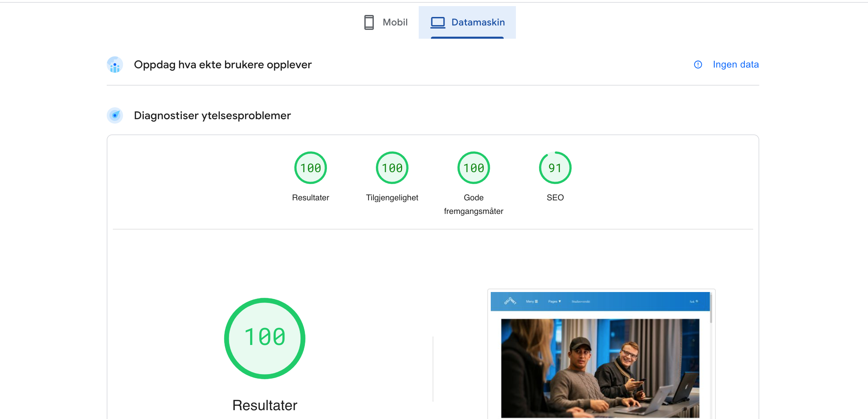The image size is (868, 419).
Task: Click the large 100 Resultater gauge
Action: (x=265, y=338)
